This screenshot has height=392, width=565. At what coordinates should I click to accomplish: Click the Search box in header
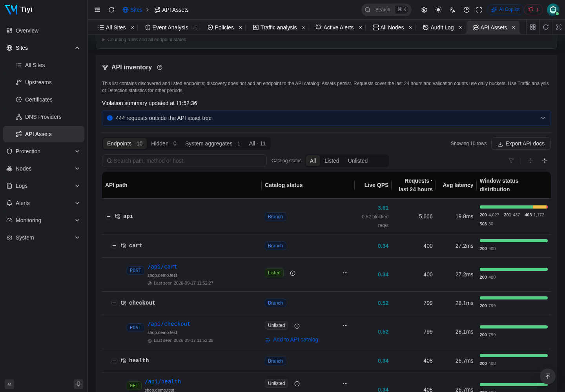pyautogui.click(x=386, y=10)
